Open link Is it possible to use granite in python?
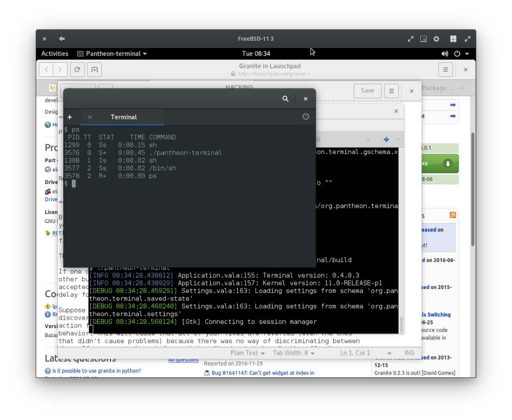The height and width of the screenshot is (420, 512). click(x=97, y=371)
